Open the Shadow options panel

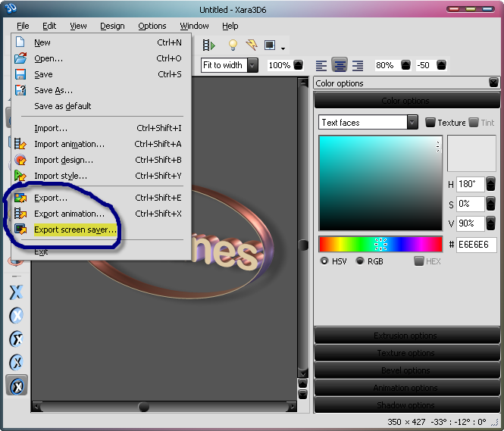[405, 405]
